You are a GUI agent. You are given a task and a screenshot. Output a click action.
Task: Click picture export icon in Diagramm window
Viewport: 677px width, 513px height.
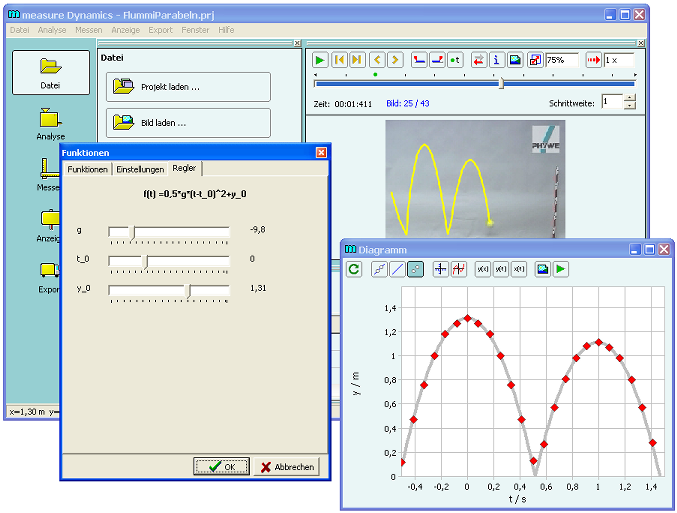pyautogui.click(x=543, y=269)
